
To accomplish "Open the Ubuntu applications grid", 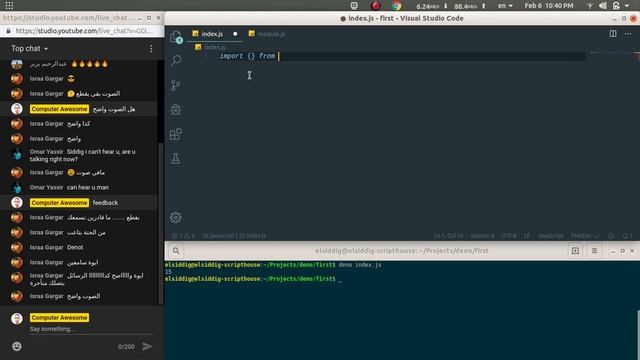I will click(x=9, y=6).
